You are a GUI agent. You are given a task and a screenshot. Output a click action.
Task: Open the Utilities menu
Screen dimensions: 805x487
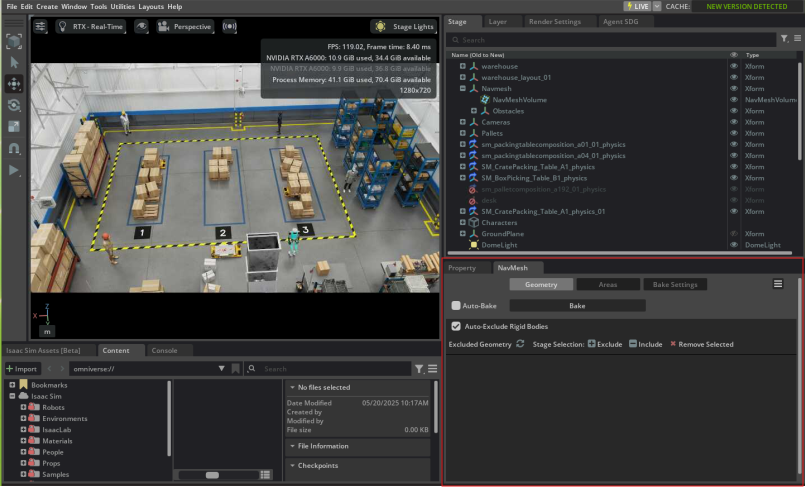(122, 6)
